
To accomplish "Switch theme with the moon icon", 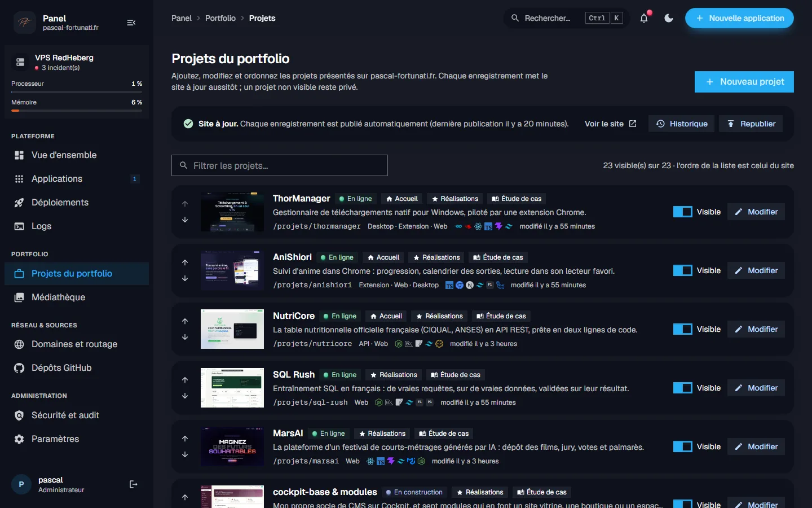I will pos(669,18).
